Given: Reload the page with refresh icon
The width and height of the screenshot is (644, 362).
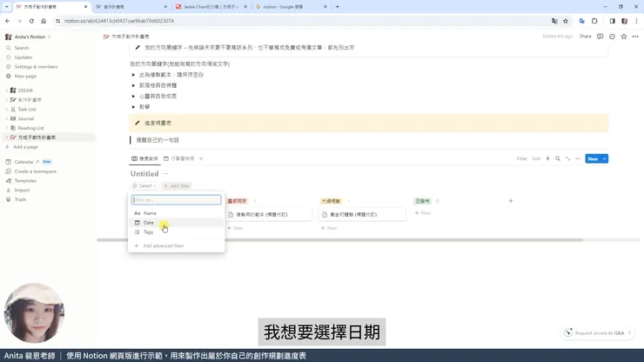Looking at the screenshot, I should [31, 21].
